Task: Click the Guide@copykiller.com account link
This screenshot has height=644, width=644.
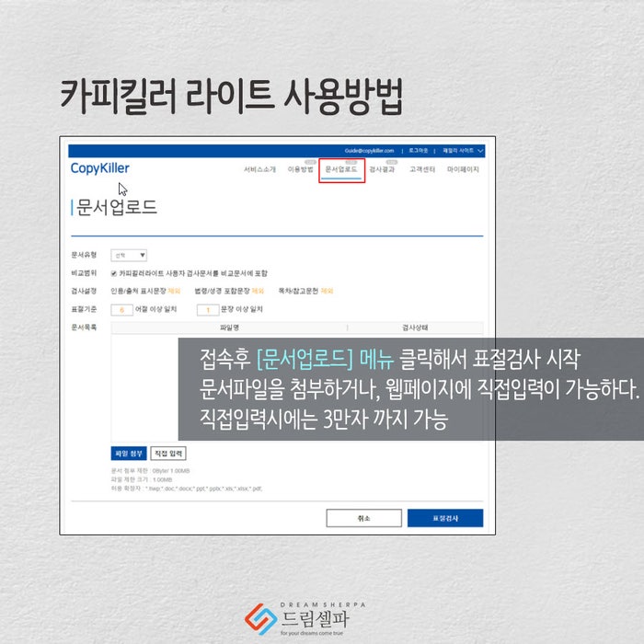Action: [369, 151]
